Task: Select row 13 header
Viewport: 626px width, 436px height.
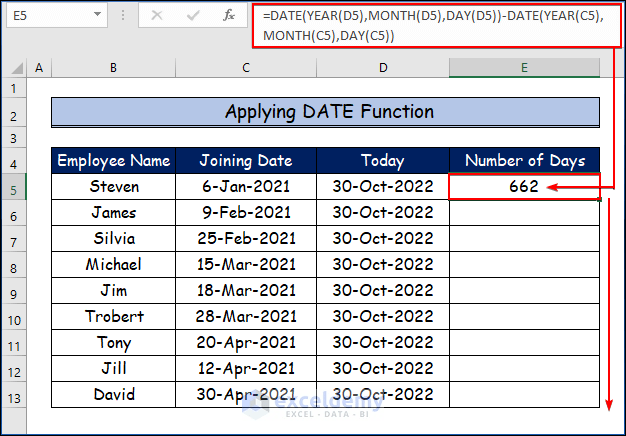Action: click(x=14, y=394)
